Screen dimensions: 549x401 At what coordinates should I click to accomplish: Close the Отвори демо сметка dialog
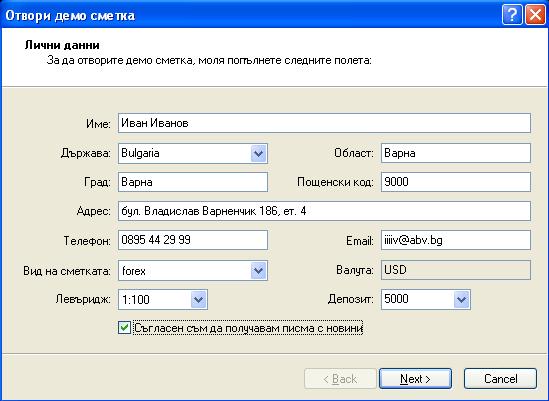coord(535,15)
